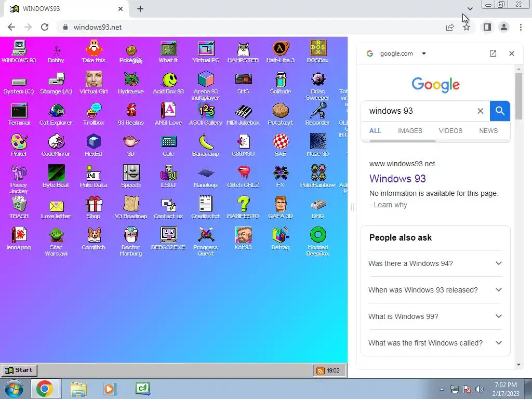Open File Explorer from the taskbar

coord(78,389)
